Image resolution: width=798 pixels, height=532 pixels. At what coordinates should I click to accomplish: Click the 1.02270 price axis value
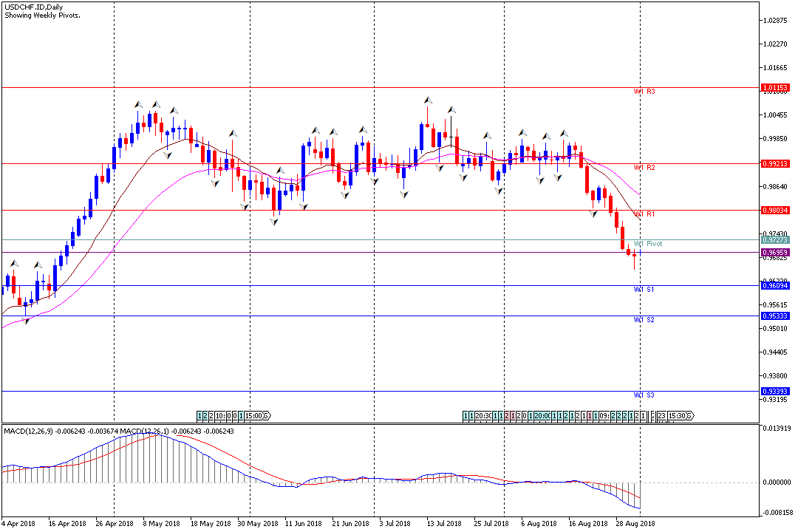click(x=776, y=44)
